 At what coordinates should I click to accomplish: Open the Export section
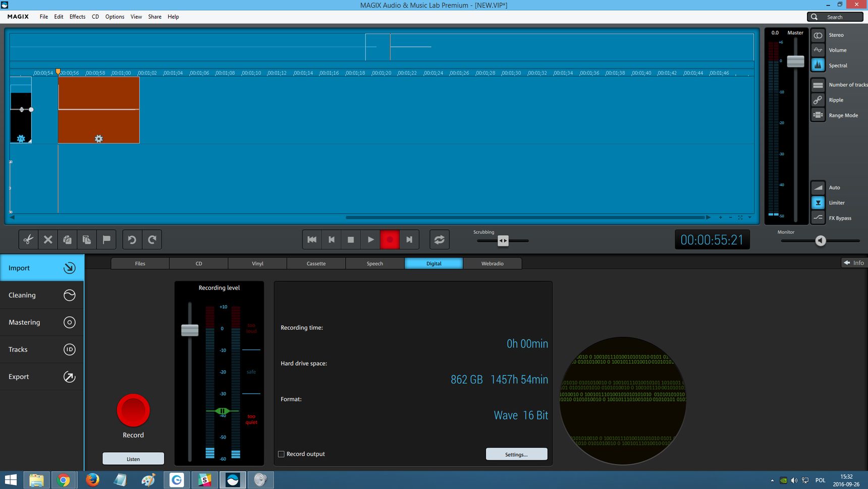[42, 376]
